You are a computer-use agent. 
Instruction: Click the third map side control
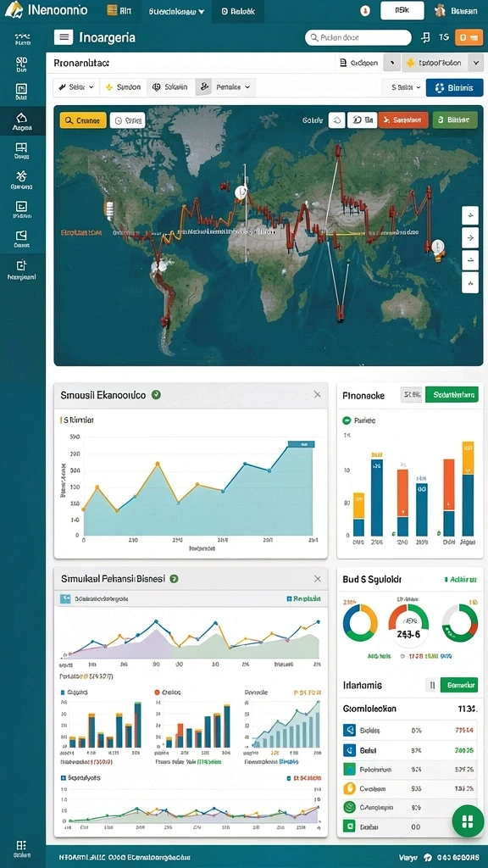[x=469, y=260]
